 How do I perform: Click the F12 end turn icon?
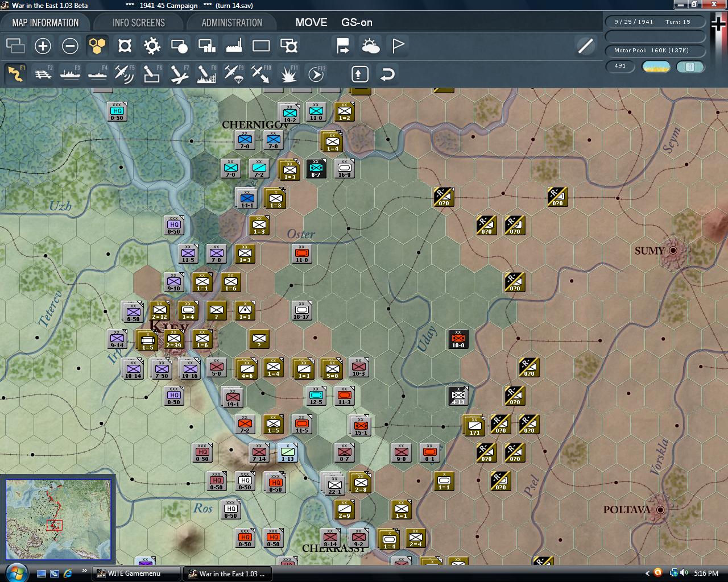(316, 74)
